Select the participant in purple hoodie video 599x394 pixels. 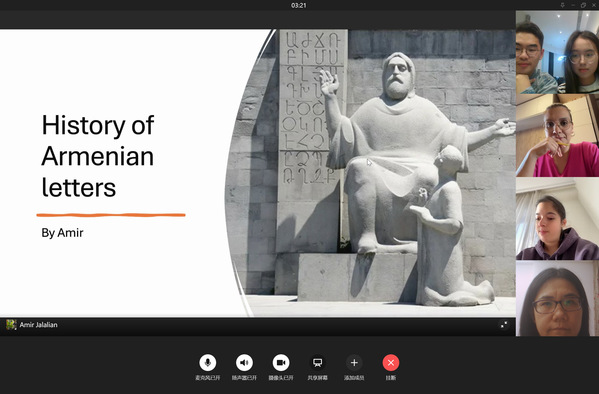(557, 219)
